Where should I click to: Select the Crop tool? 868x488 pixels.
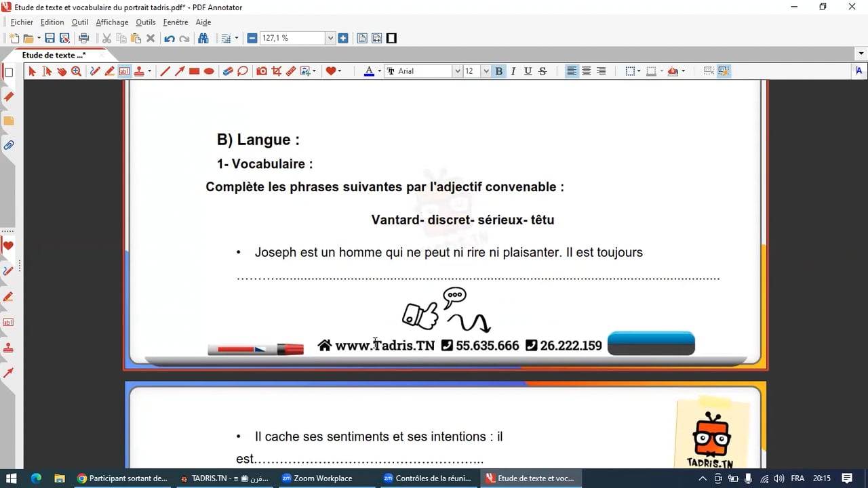tap(277, 71)
